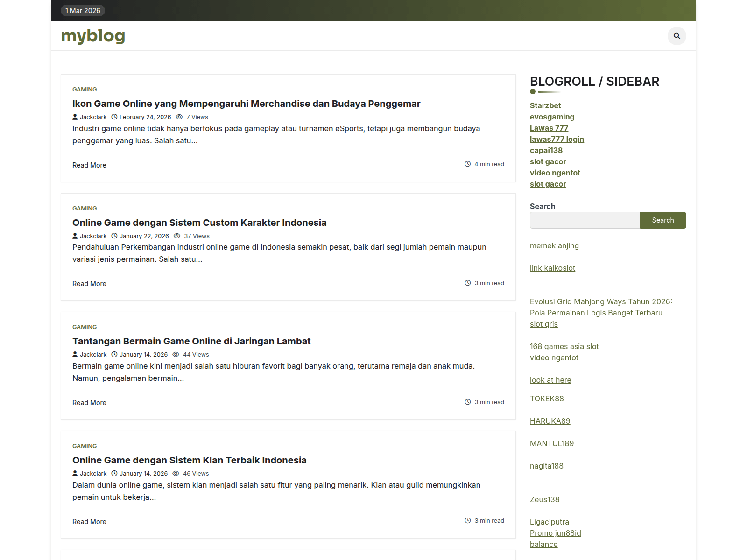Screen dimensions: 747x560
Task: Click the views eye icon showing 37 Views
Action: 176,236
